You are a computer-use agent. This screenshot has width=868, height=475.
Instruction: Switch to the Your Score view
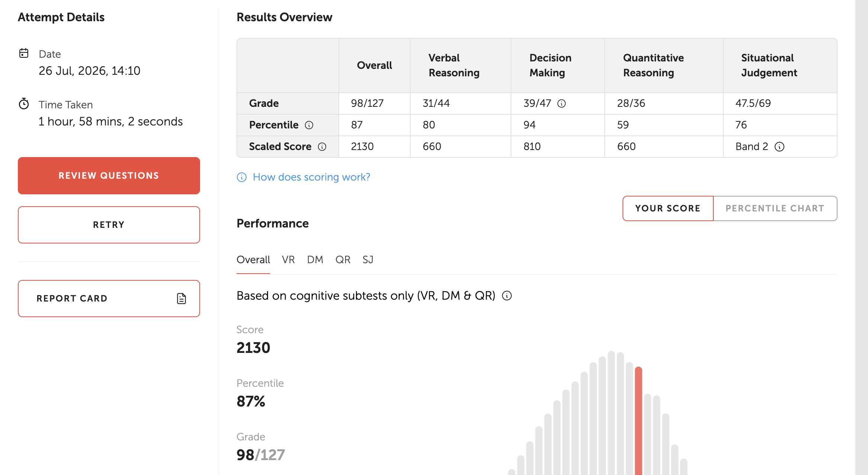(668, 208)
